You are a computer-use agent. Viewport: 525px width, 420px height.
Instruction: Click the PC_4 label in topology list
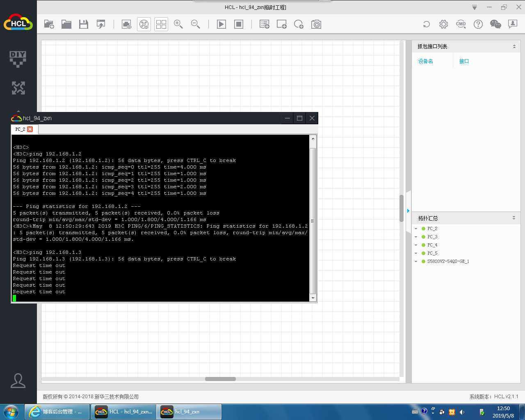[x=432, y=245]
